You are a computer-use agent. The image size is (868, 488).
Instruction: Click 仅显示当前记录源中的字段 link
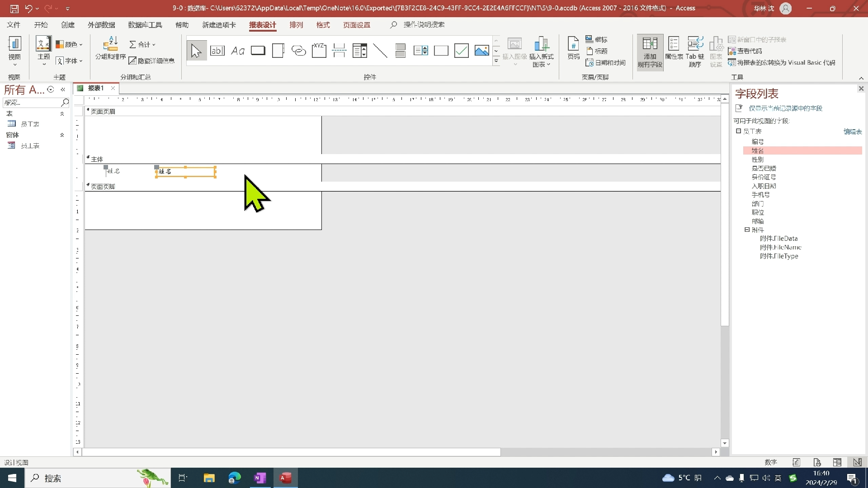coord(785,108)
